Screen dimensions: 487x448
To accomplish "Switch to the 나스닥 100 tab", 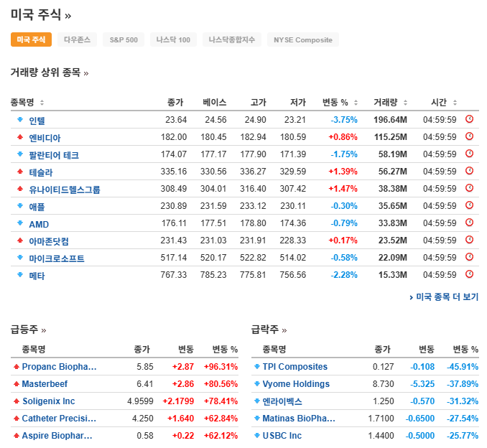I will [173, 39].
